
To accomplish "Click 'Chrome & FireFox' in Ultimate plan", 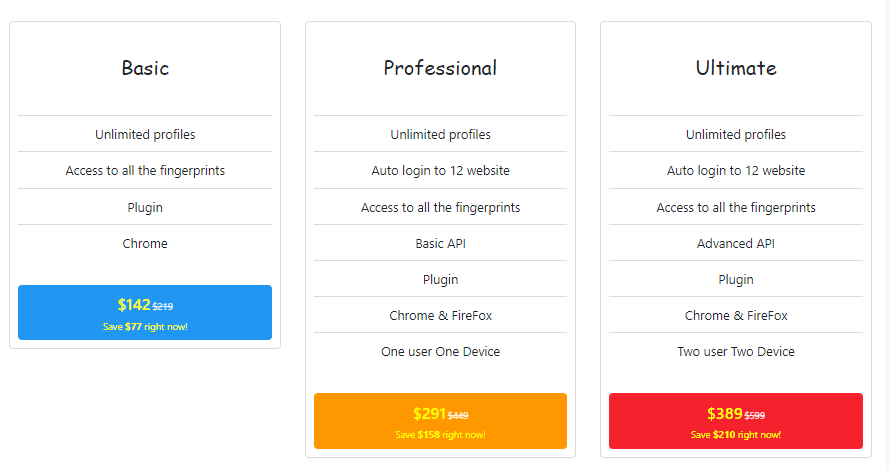I will (x=736, y=315).
